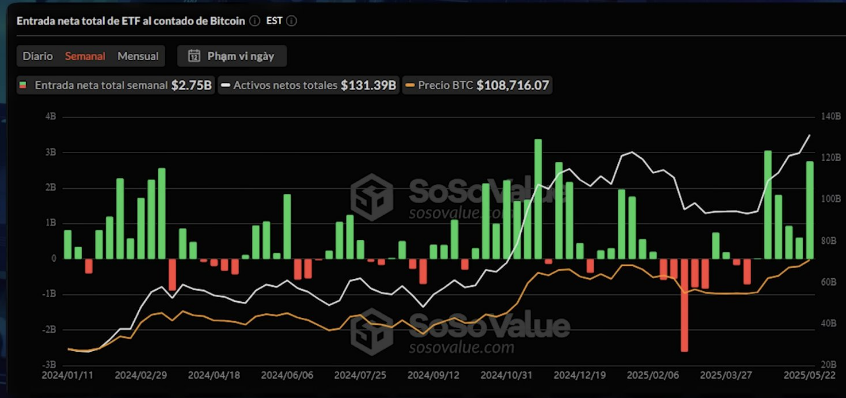The width and height of the screenshot is (846, 398).
Task: Click right axis label 100B
Action: (831, 200)
